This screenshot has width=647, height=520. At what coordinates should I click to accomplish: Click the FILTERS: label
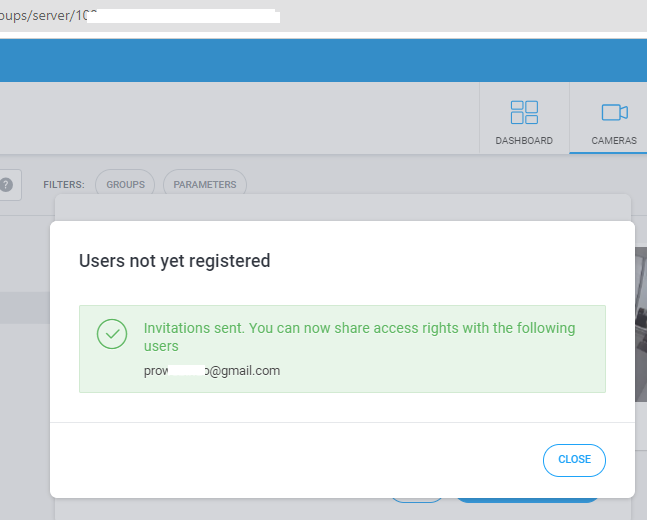[x=64, y=184]
